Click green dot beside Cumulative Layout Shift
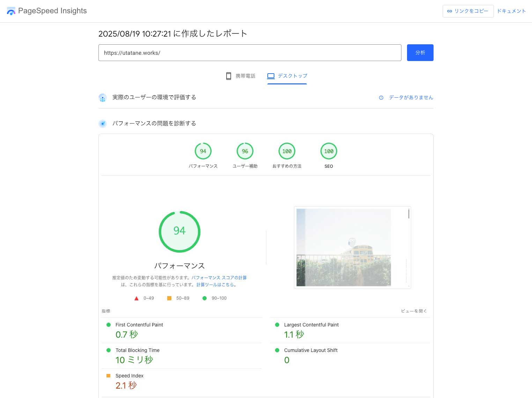This screenshot has width=532, height=398. click(277, 350)
